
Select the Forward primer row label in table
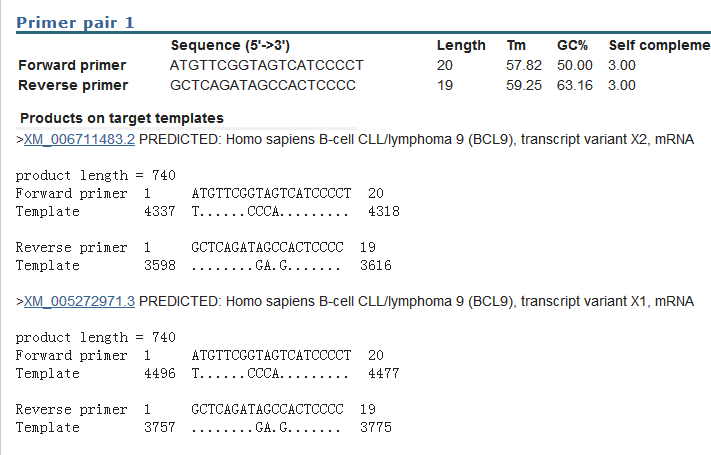point(72,65)
